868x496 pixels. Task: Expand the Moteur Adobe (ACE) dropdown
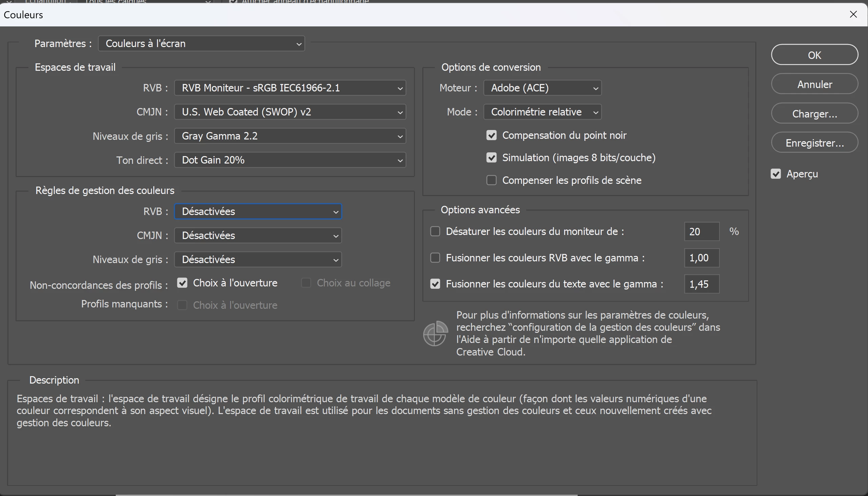(x=542, y=88)
